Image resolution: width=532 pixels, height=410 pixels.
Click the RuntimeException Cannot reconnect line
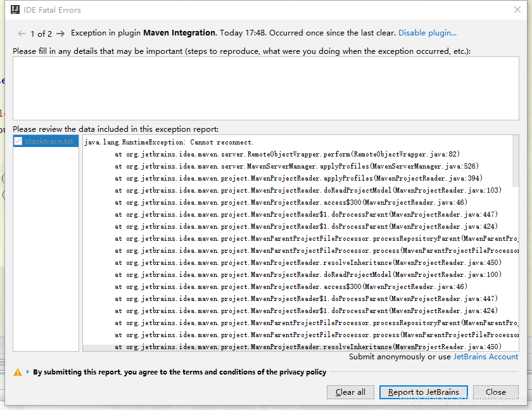click(168, 142)
